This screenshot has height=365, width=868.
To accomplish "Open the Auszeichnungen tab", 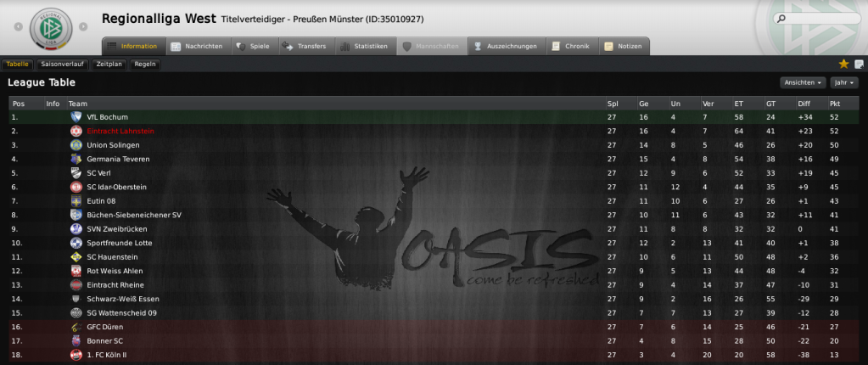I will pos(506,46).
